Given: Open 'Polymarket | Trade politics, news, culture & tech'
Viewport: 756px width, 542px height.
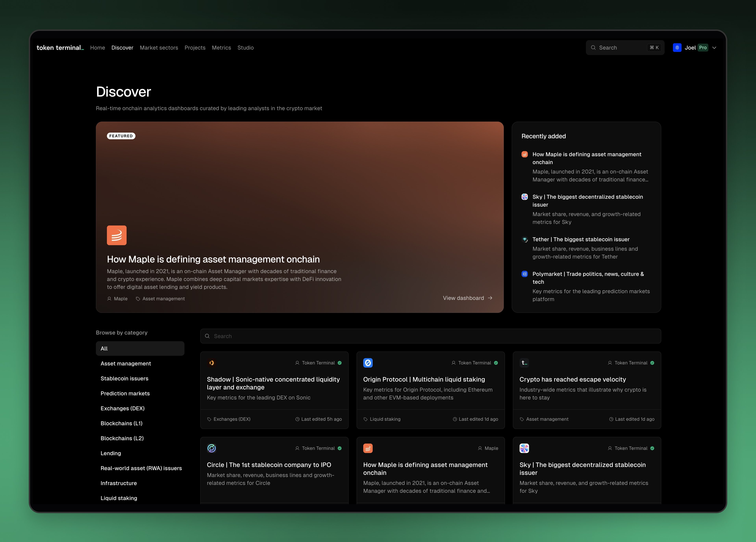Looking at the screenshot, I should click(x=588, y=278).
